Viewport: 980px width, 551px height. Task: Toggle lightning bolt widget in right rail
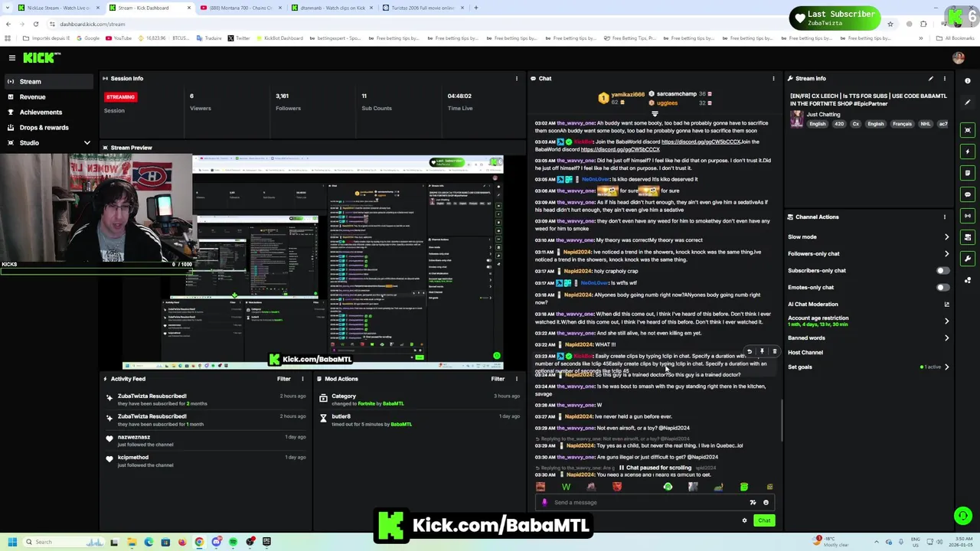968,152
